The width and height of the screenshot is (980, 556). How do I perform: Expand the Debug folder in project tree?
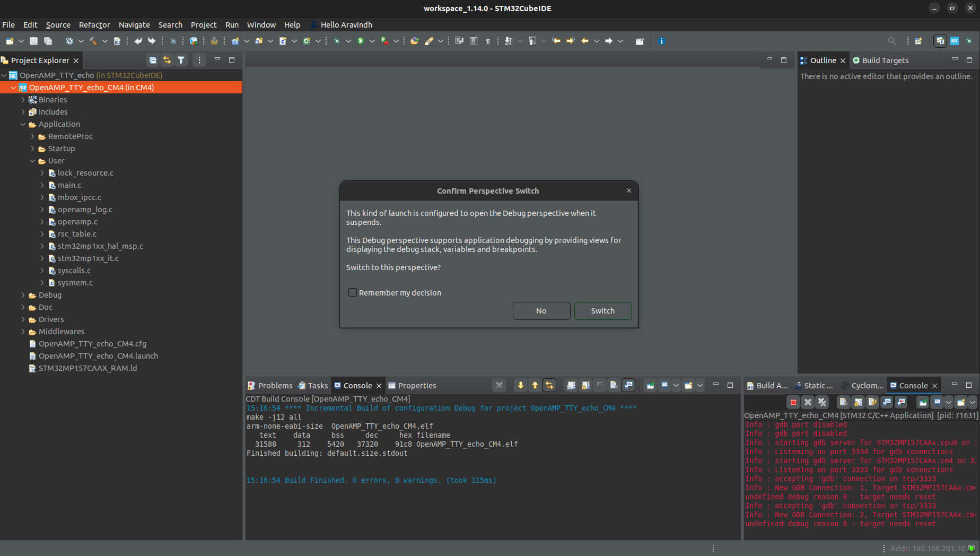click(23, 295)
